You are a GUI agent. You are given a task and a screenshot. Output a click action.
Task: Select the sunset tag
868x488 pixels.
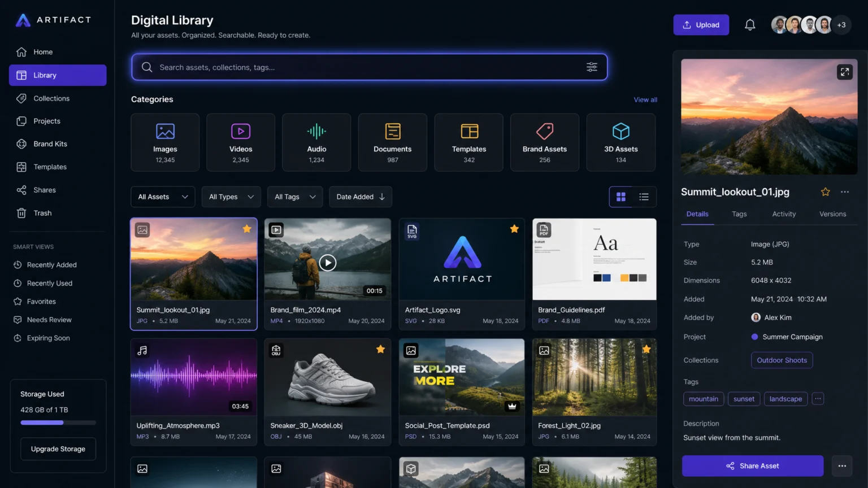point(744,399)
